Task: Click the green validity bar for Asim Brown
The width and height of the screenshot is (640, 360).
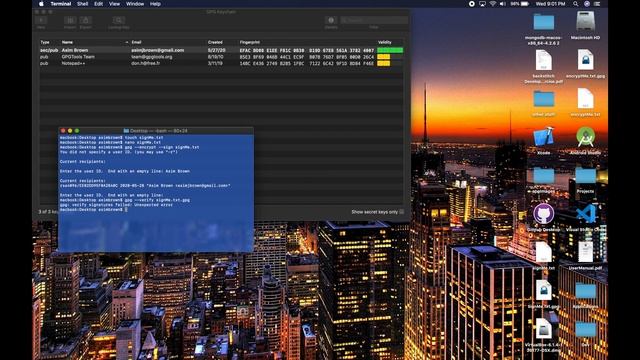Action: tap(390, 50)
